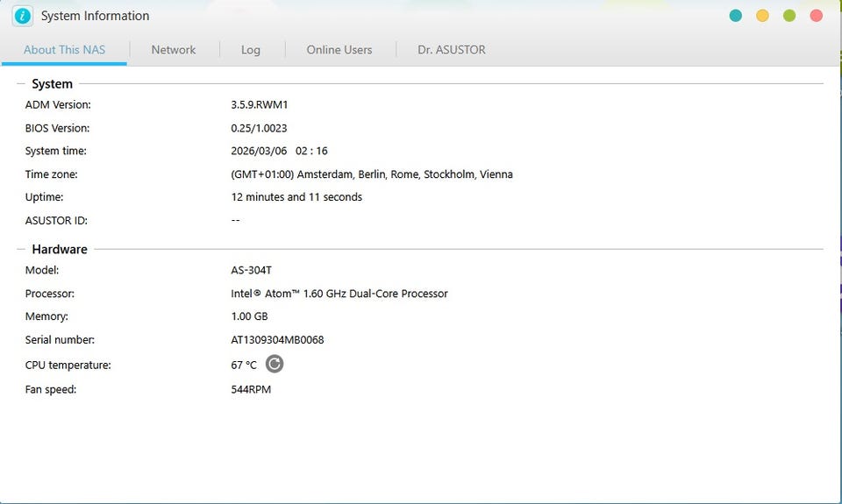Click the AS-304T model value
The width and height of the screenshot is (842, 504).
pos(251,271)
